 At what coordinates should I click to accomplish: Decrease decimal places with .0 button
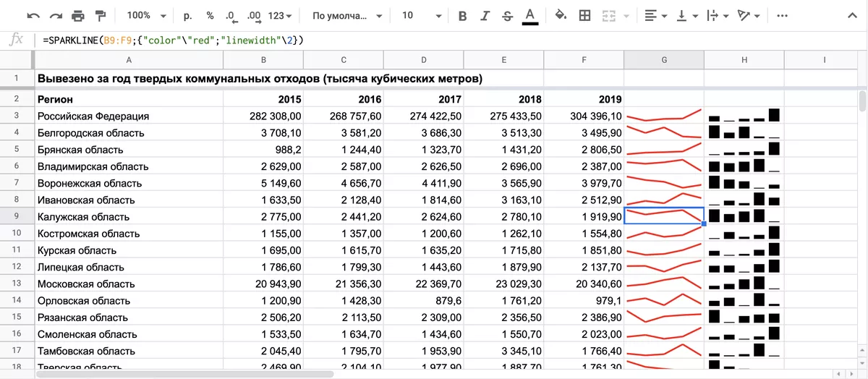[x=231, y=15]
